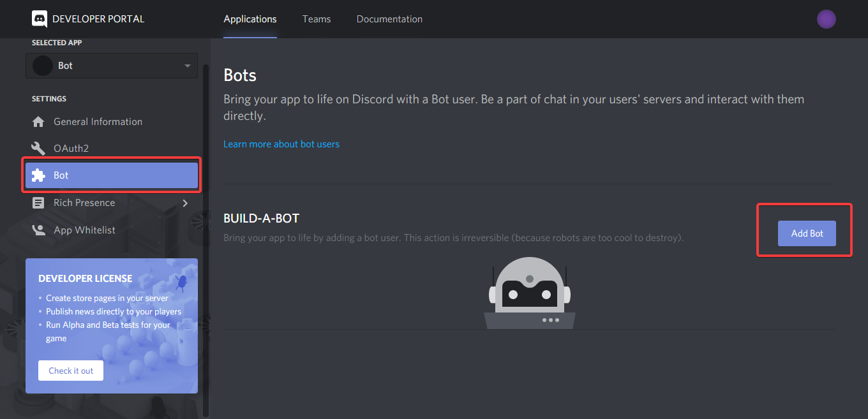
Task: Click the Check it out button
Action: coord(71,371)
